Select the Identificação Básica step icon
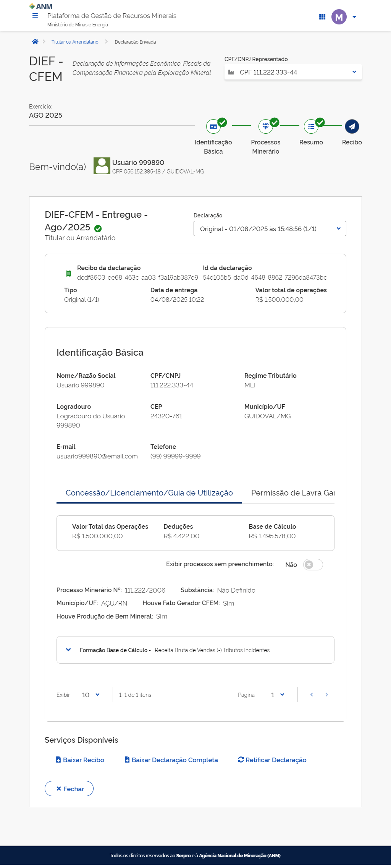 pyautogui.click(x=213, y=126)
